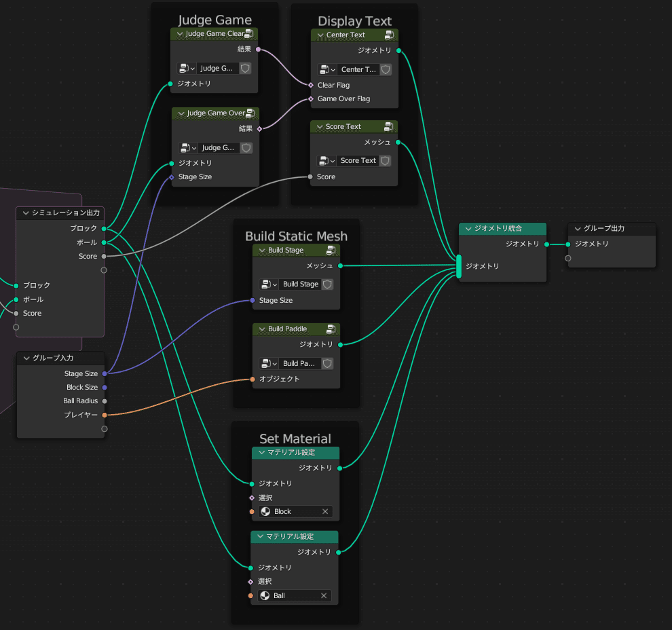
Task: Click the Display Text frame label
Action: click(x=354, y=21)
